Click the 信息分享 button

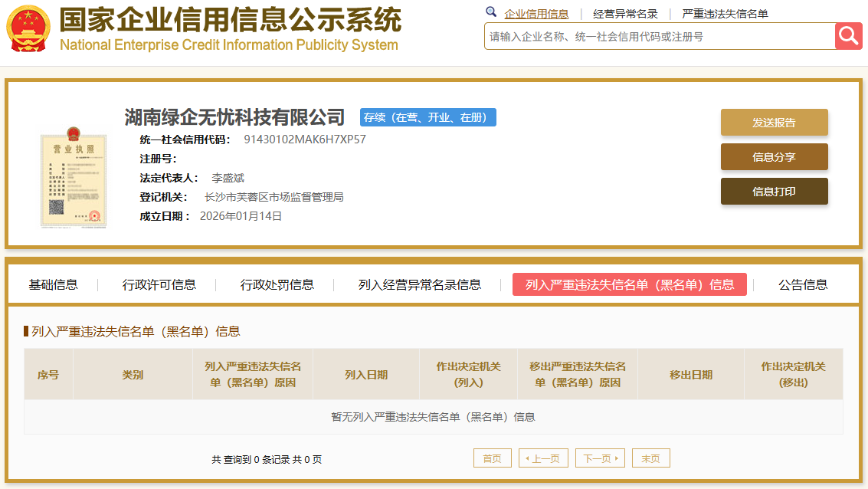tap(774, 156)
